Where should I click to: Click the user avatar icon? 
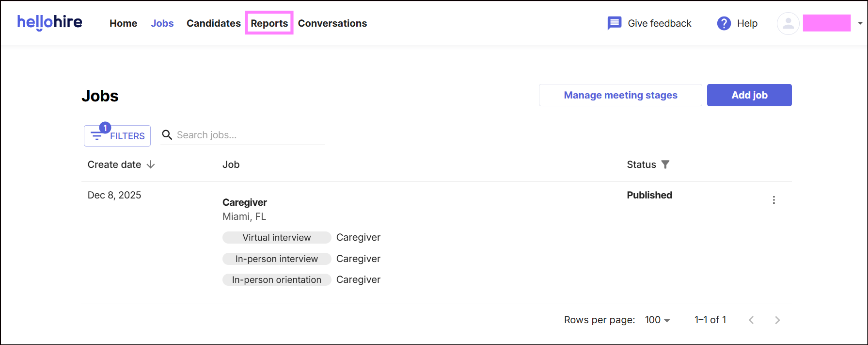(x=788, y=23)
